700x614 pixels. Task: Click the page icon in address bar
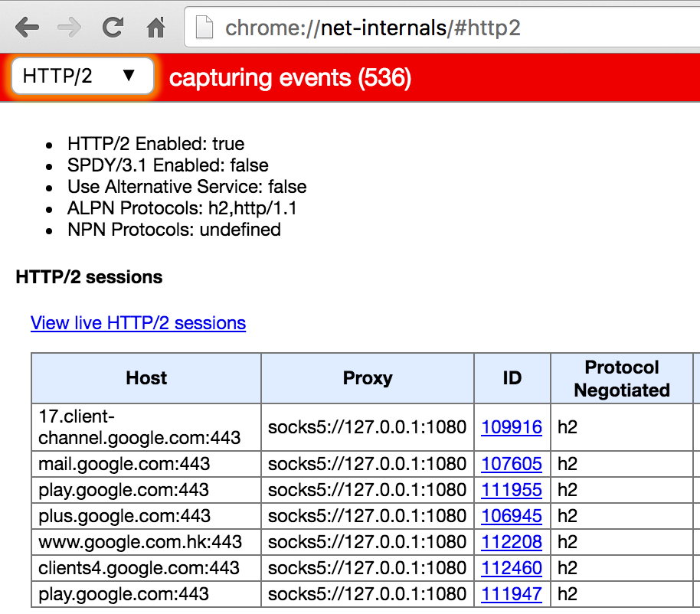click(204, 28)
